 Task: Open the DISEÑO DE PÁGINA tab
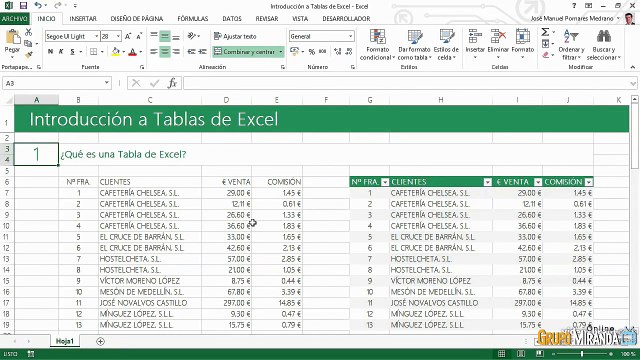[x=137, y=19]
